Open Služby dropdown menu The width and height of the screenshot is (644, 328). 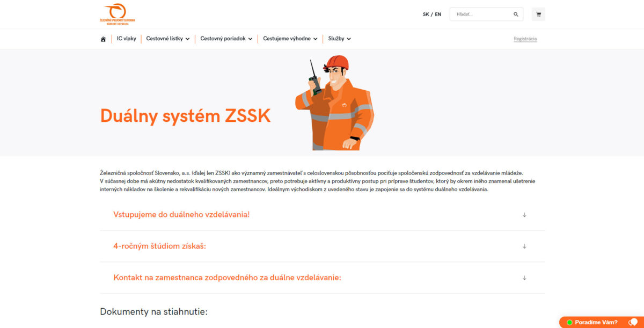(340, 39)
